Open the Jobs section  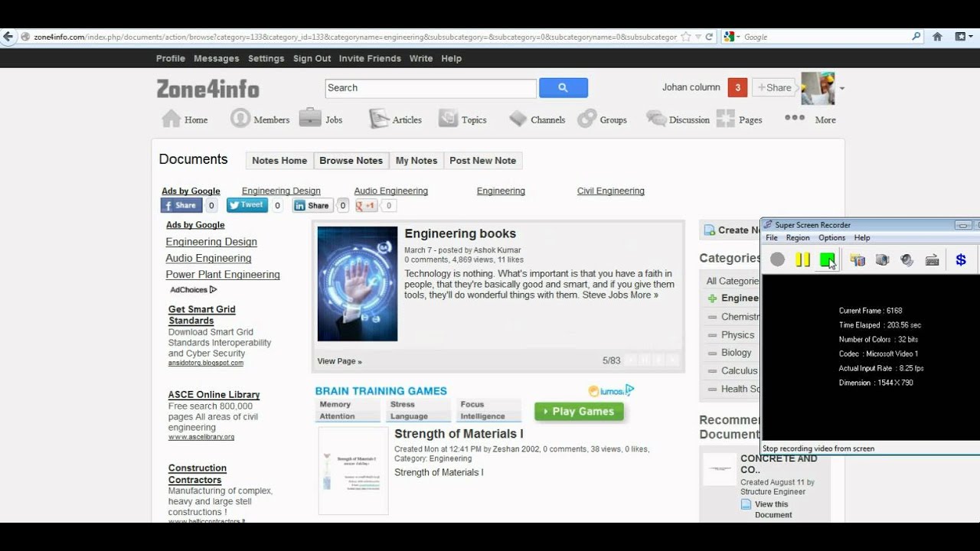[321, 119]
